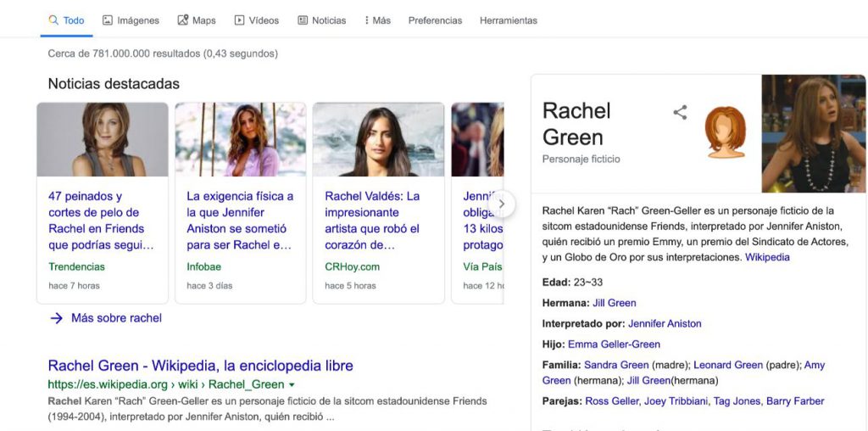Open article '47 peinados y cortes de pelo'
Screen dimensions: 868x431
click(102, 221)
